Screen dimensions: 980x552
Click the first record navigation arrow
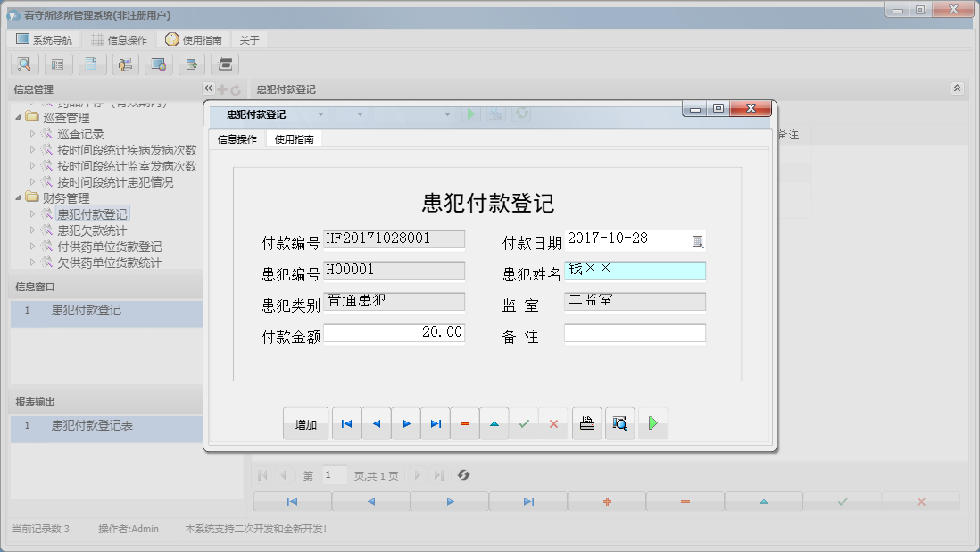[346, 423]
